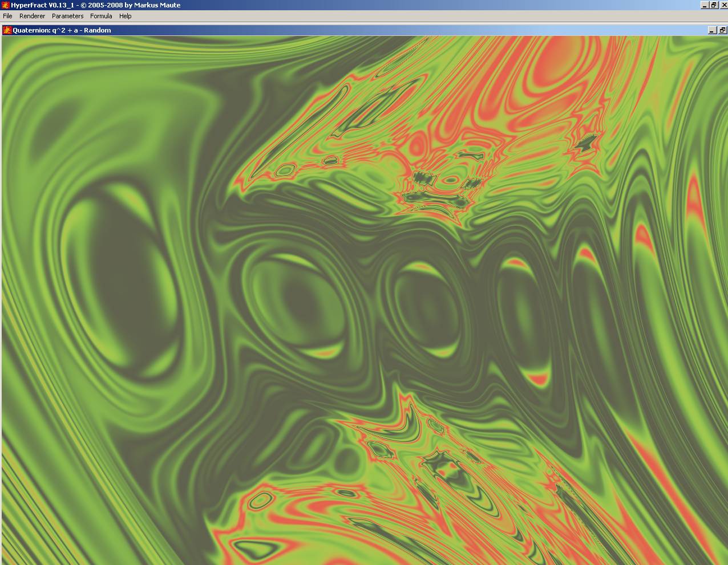This screenshot has width=728, height=565.
Task: Restore down the Quaternion child window
Action: point(722,30)
